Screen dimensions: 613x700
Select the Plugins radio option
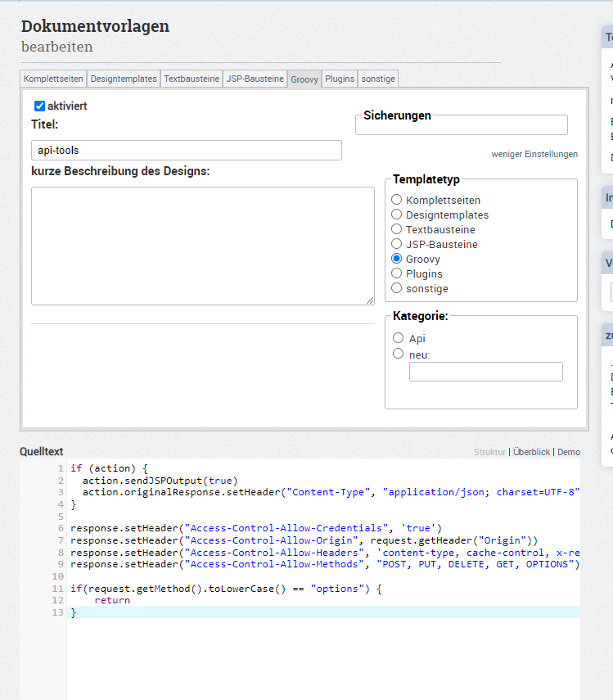(x=397, y=273)
